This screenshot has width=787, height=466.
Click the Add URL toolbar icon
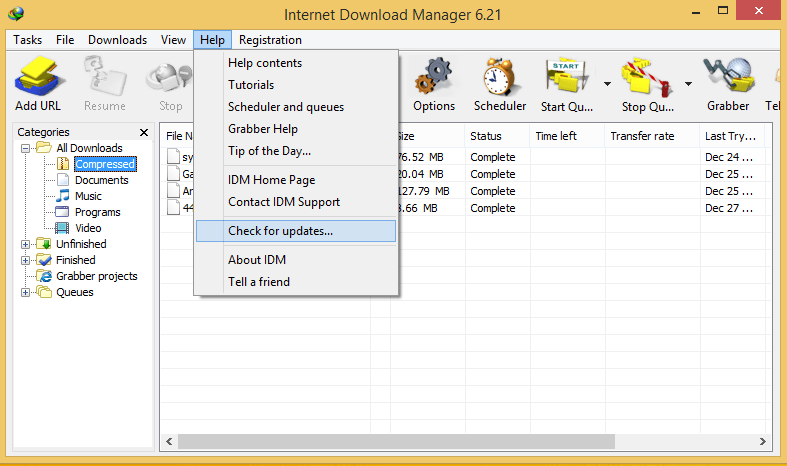point(39,77)
